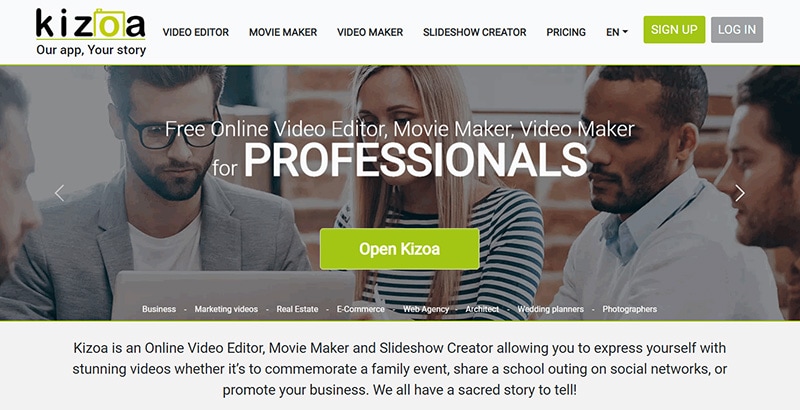Image resolution: width=800 pixels, height=410 pixels.
Task: Follow the E-Commerce link
Action: 361,309
